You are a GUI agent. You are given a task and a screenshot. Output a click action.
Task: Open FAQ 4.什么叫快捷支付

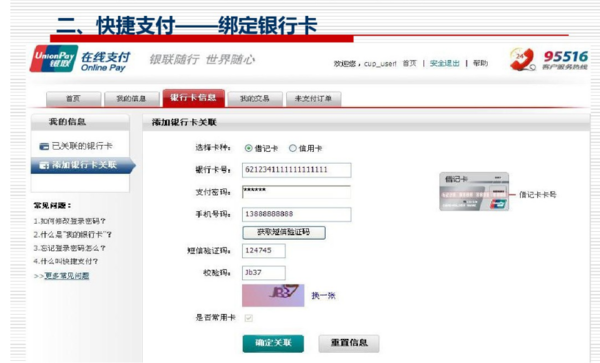(66, 261)
